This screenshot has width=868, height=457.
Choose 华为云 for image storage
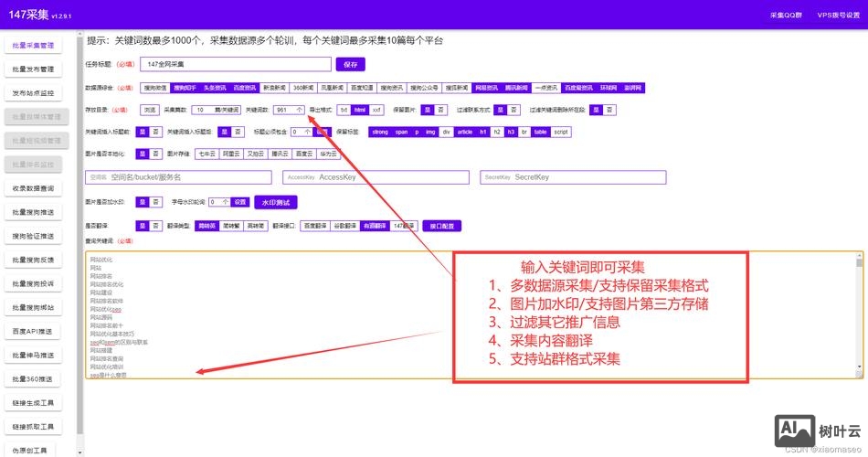point(328,154)
